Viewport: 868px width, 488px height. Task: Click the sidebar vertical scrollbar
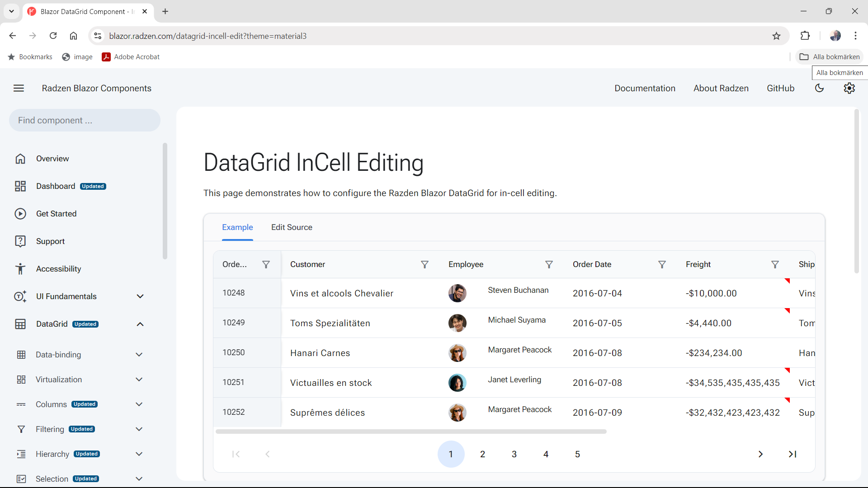[x=165, y=201]
